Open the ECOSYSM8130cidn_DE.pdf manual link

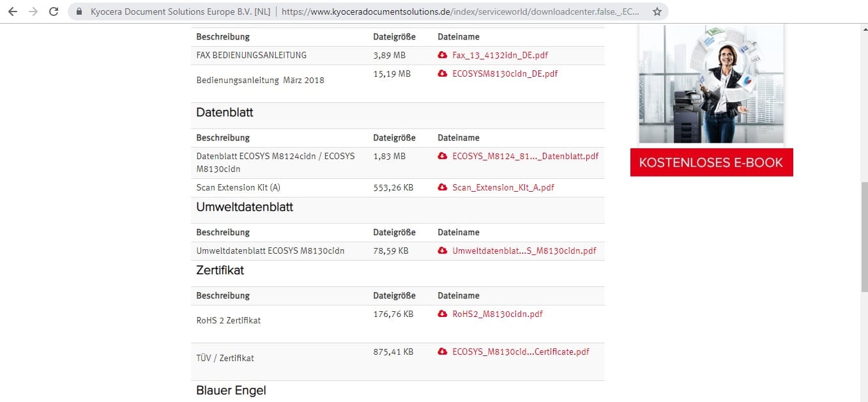pyautogui.click(x=505, y=74)
